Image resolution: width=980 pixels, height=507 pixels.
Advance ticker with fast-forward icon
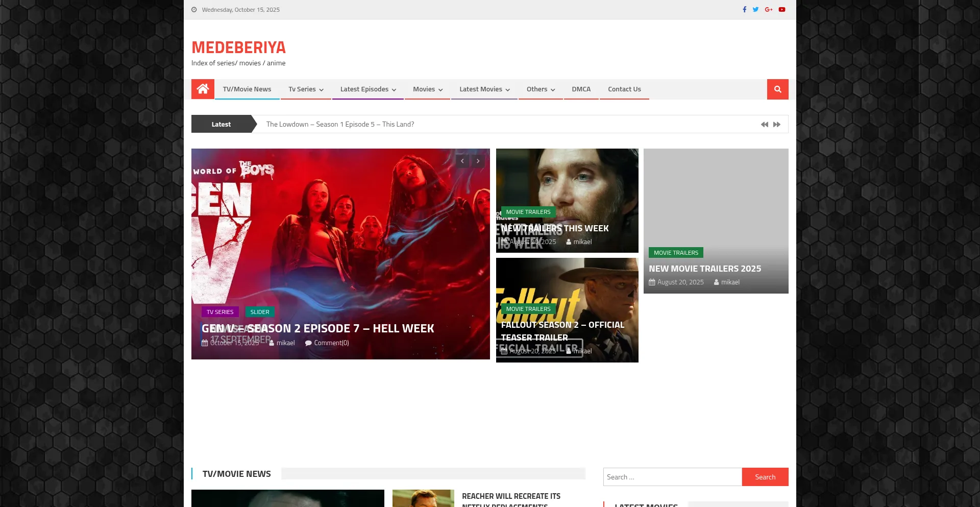777,125
